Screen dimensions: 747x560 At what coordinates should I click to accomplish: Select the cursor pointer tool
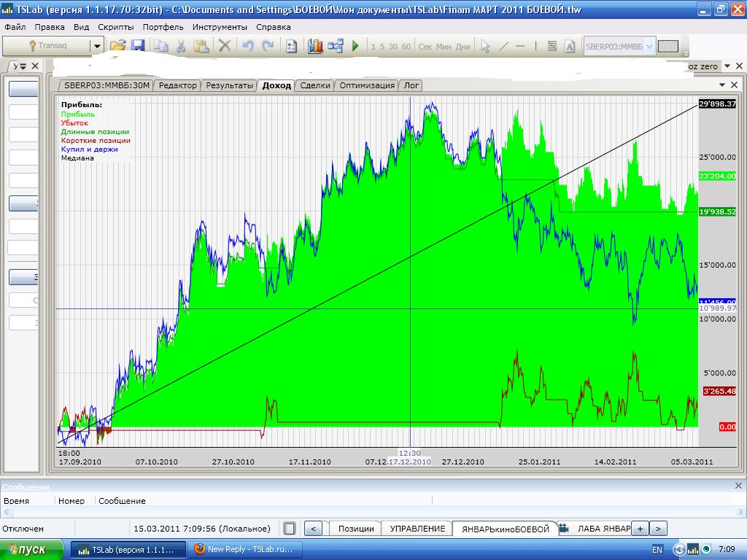point(485,46)
